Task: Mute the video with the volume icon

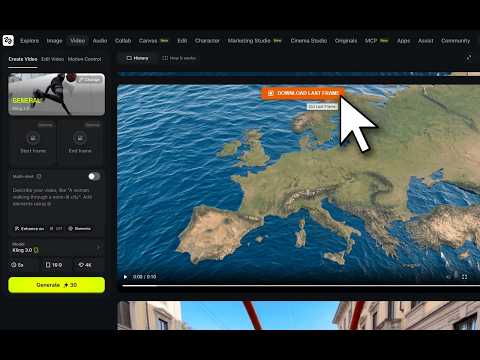Action: 450,277
